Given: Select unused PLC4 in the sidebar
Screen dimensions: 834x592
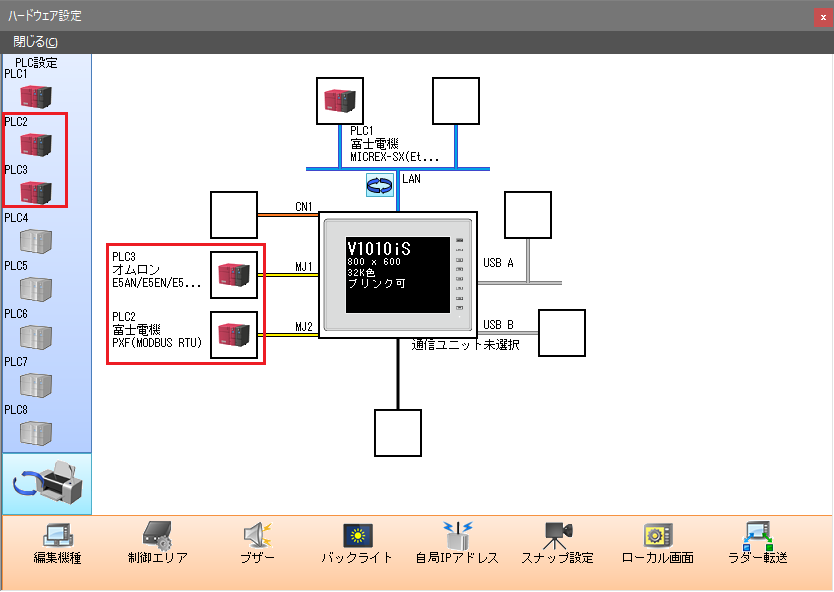Looking at the screenshot, I should (x=35, y=241).
